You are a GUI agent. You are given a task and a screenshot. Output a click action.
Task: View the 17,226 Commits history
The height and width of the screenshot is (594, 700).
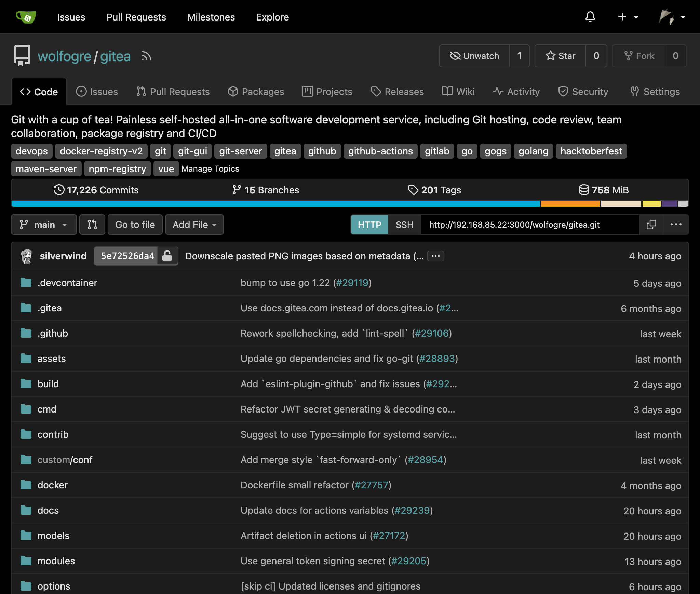[96, 190]
